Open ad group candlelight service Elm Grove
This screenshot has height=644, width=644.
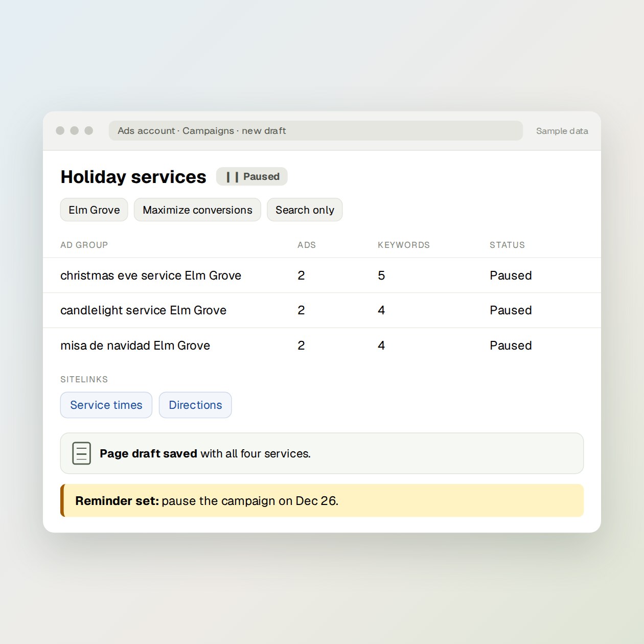pyautogui.click(x=144, y=310)
